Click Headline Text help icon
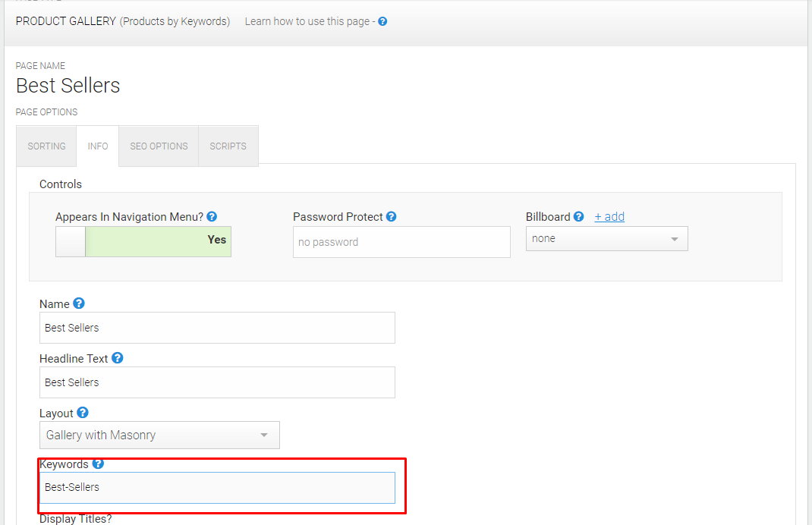The width and height of the screenshot is (812, 525). click(118, 358)
